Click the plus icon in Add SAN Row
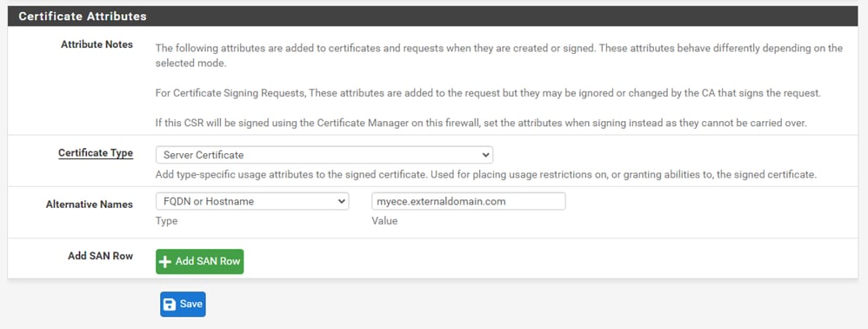Viewport: 868px width, 329px height. (x=165, y=261)
